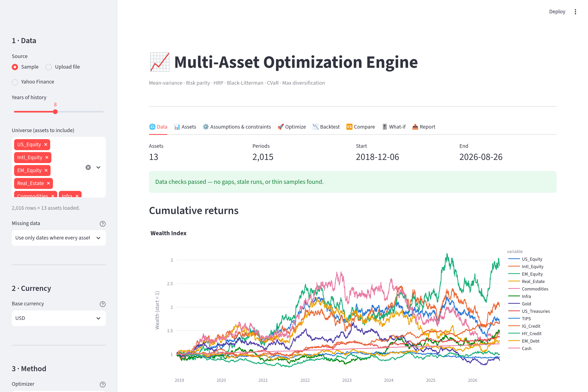Open the Missing data dropdown
The height and width of the screenshot is (392, 588).
pos(59,238)
